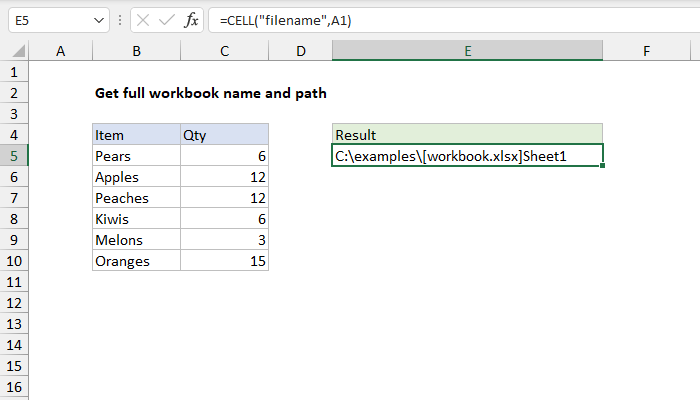Click the 'Peaches' cell
The height and width of the screenshot is (400, 700).
(137, 198)
